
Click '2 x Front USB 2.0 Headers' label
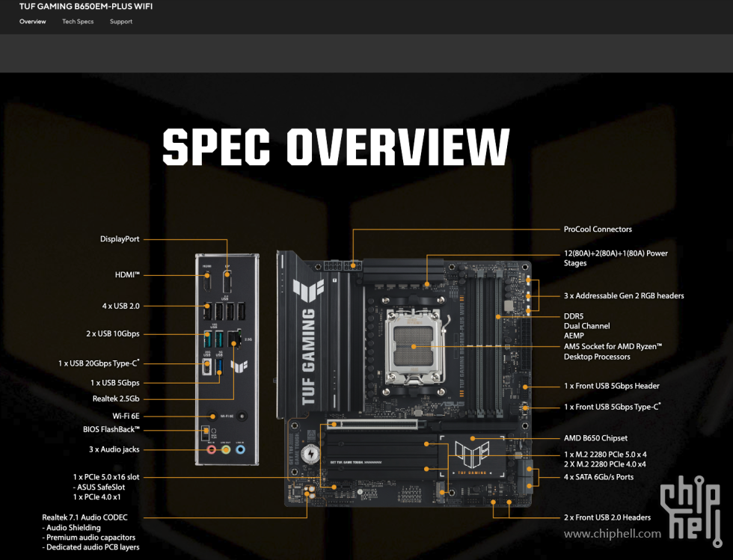(607, 517)
